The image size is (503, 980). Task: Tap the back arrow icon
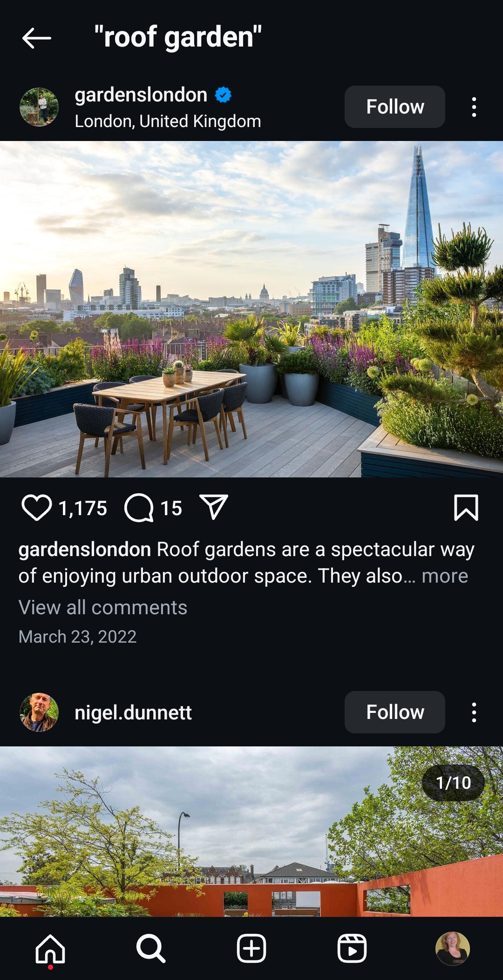point(36,38)
